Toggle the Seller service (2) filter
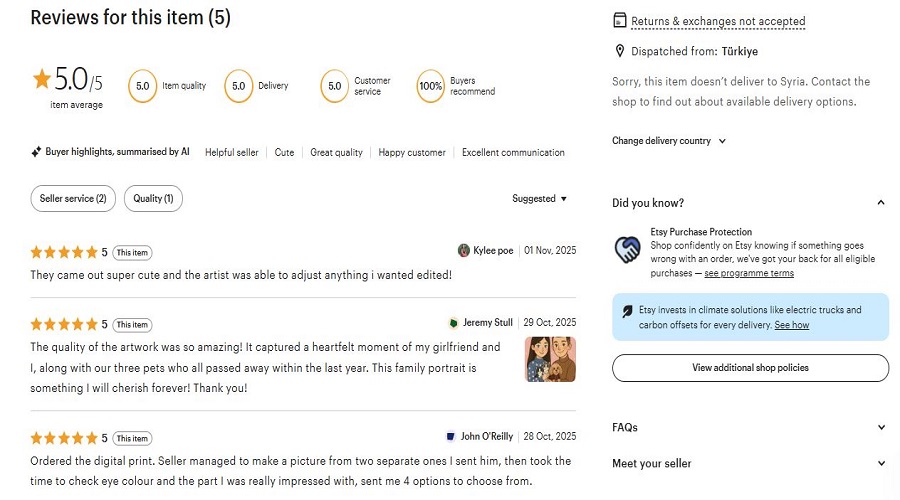Screen dimensions: 900x500 (73, 199)
